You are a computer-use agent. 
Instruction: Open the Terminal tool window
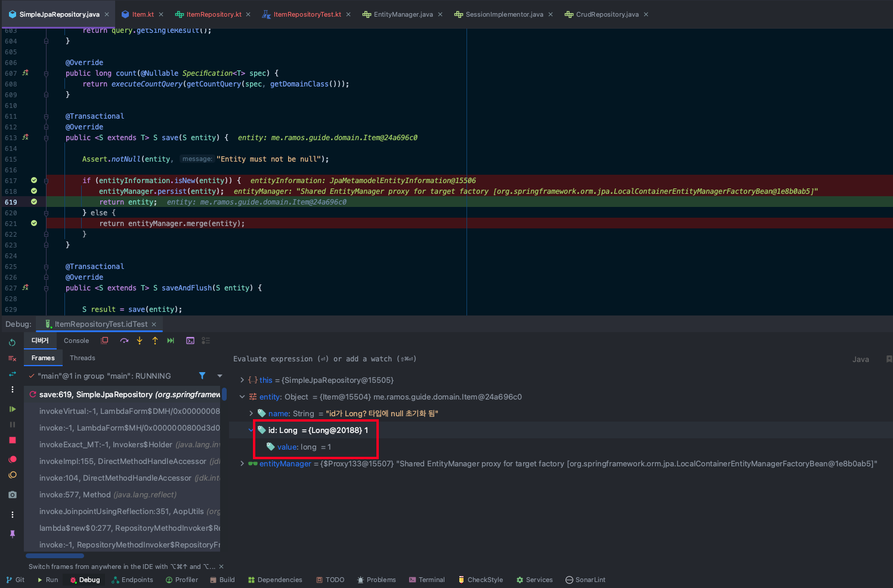pos(427,580)
